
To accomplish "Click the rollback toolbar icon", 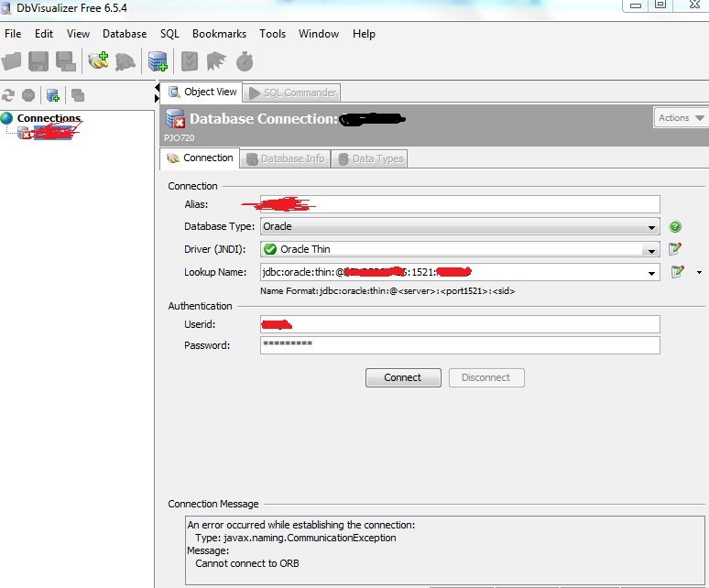I will (x=216, y=61).
